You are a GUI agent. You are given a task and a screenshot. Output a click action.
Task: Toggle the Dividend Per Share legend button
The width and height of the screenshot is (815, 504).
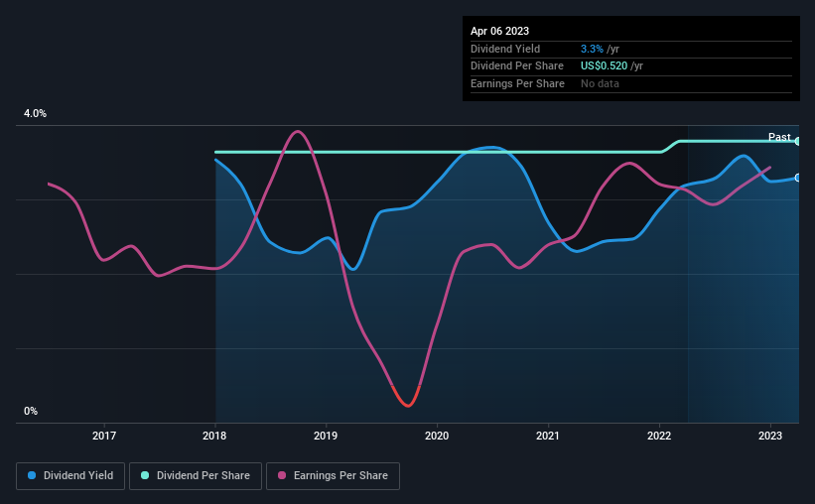(x=196, y=476)
